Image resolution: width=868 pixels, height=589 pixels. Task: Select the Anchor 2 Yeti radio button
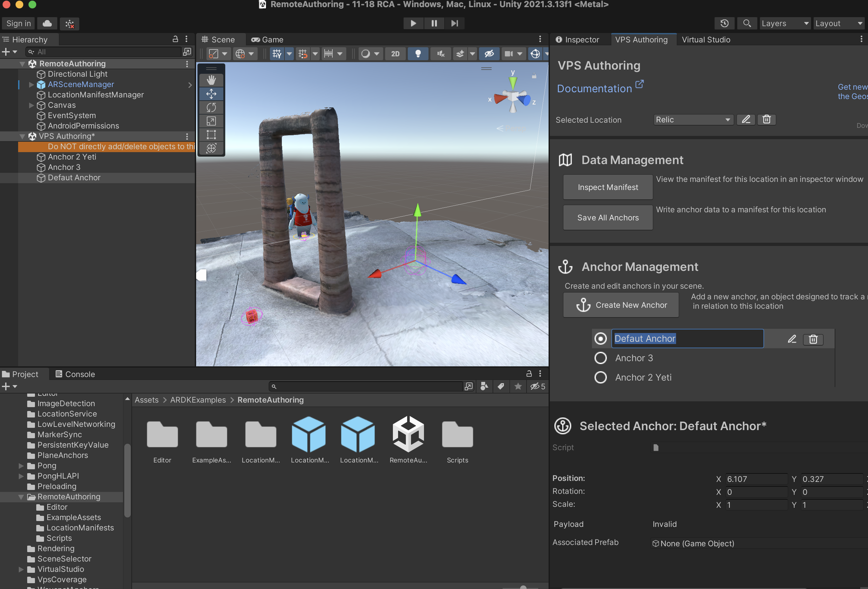coord(600,378)
